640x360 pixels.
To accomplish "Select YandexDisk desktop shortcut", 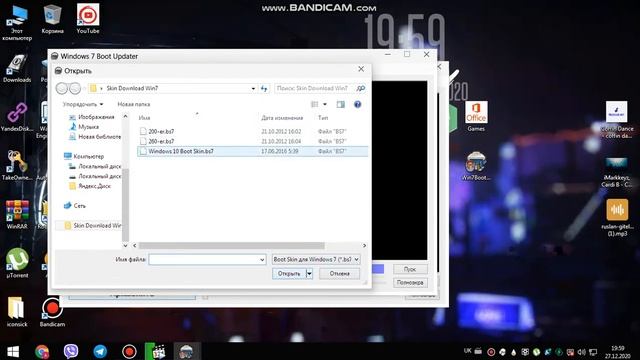I will click(17, 118).
